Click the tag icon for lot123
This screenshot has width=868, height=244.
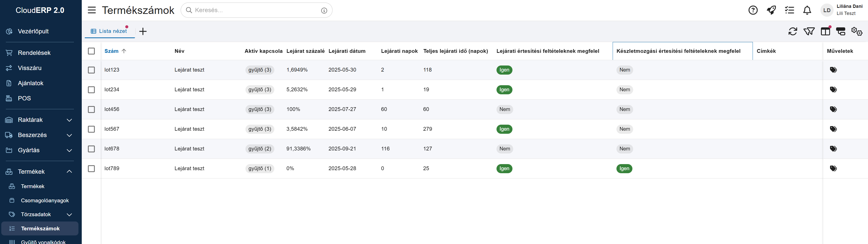point(833,70)
